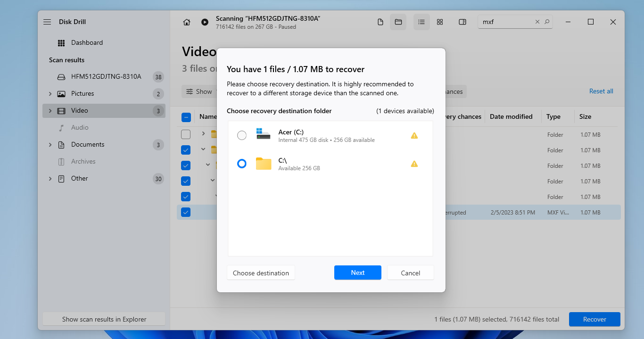Resume the paused scan with the play icon
Screen dimensions: 644x339
coord(205,22)
